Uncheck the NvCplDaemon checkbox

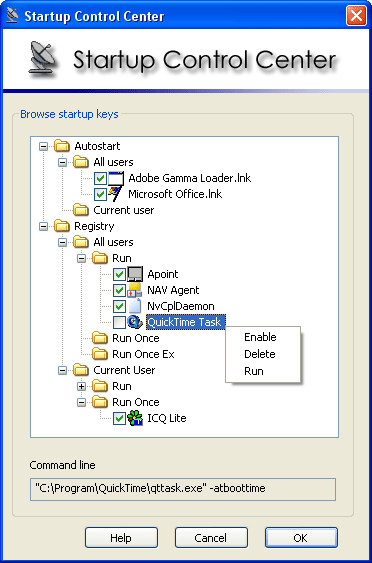pyautogui.click(x=119, y=306)
